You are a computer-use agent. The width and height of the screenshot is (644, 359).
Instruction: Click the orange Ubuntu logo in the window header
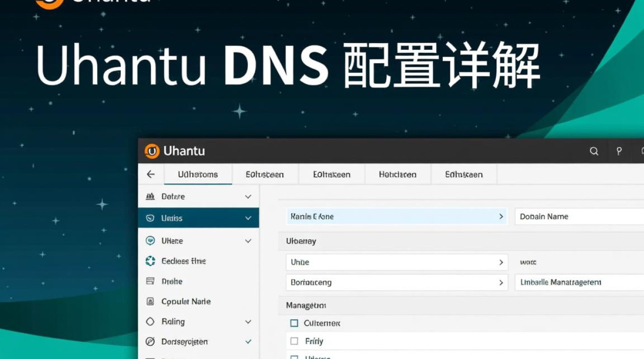coord(151,151)
